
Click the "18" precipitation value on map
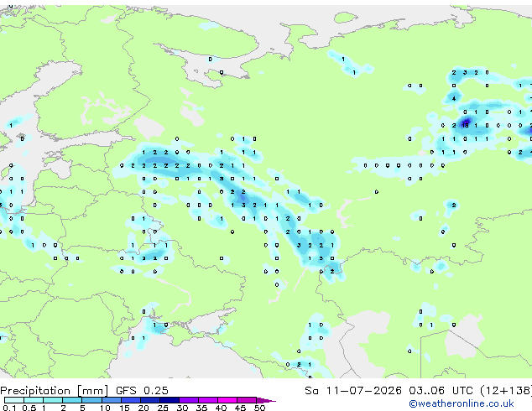click(x=466, y=125)
